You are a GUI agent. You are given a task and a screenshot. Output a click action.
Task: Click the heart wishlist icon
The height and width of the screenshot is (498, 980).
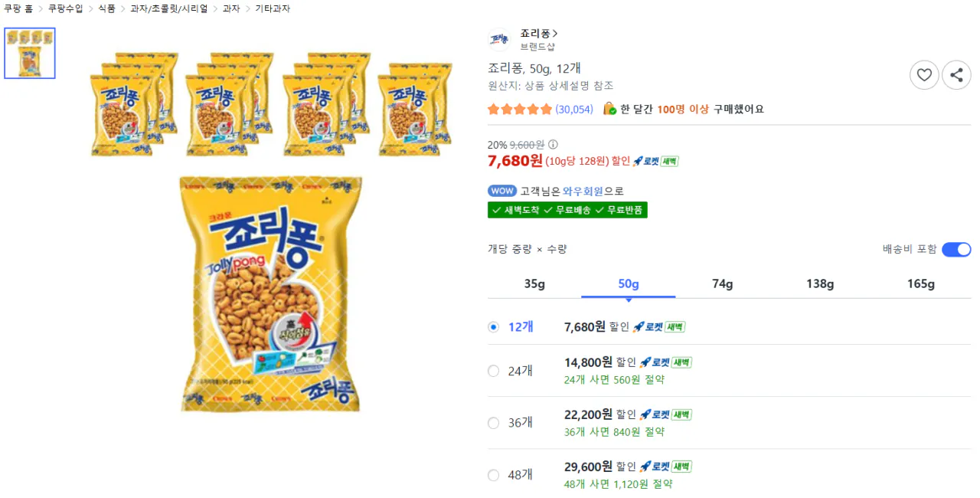924,75
